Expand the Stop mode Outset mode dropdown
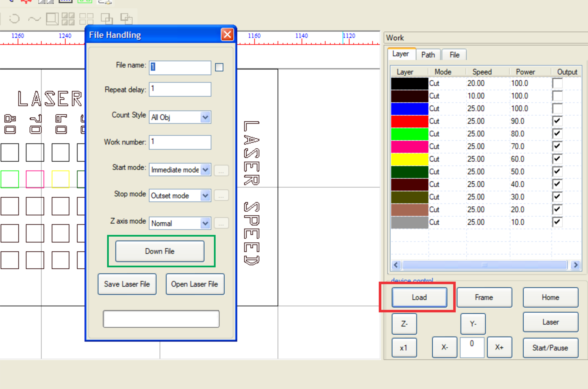This screenshot has height=389, width=588. [205, 196]
